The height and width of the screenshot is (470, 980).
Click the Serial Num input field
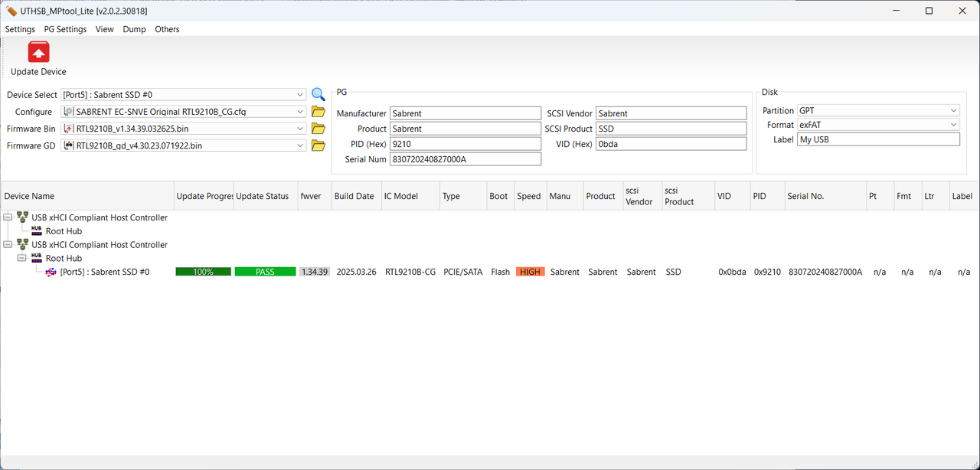pyautogui.click(x=465, y=159)
